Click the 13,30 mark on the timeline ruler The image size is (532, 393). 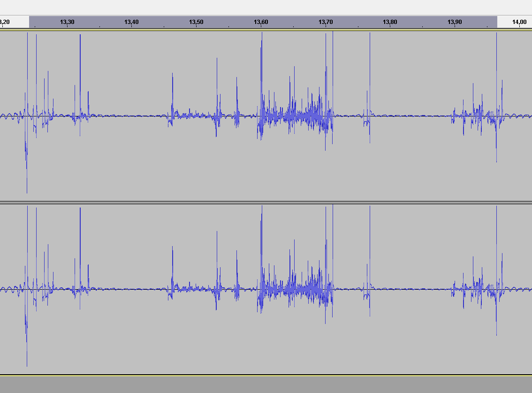[x=67, y=22]
